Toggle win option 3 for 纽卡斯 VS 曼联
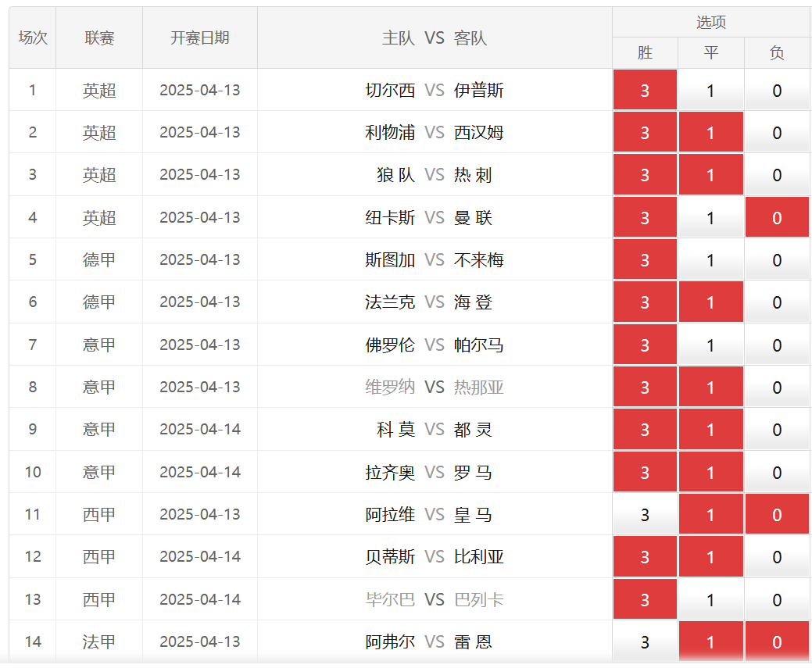Image resolution: width=812 pixels, height=668 pixels. click(x=645, y=217)
